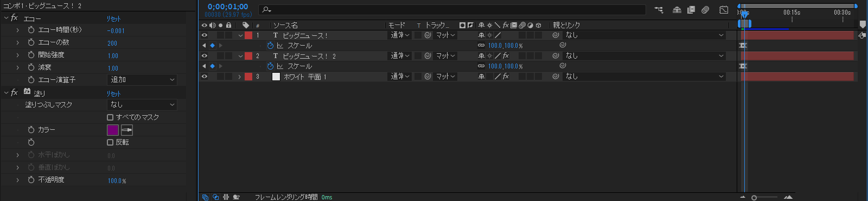Click track matte pick whip on layer 1
Image resolution: width=868 pixels, height=201 pixels.
click(427, 35)
